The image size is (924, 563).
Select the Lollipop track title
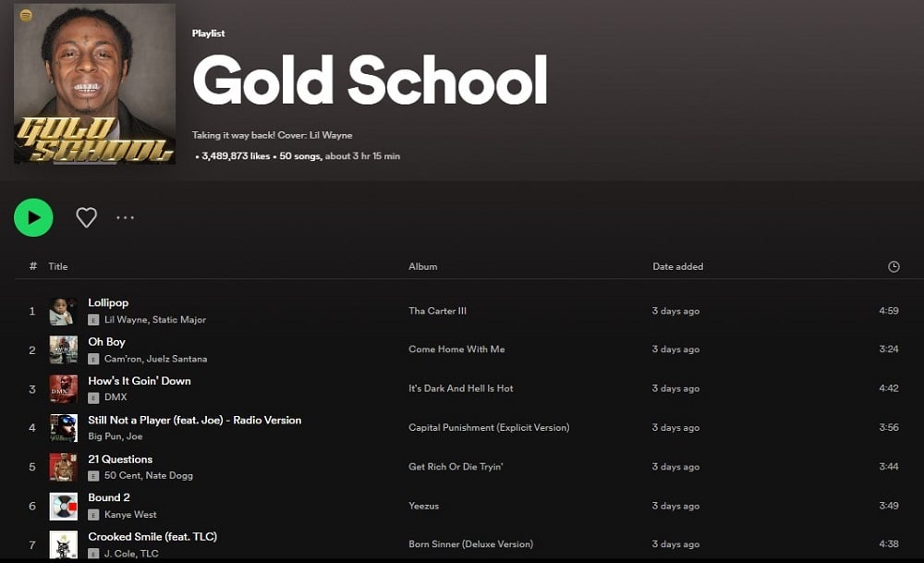pos(108,302)
